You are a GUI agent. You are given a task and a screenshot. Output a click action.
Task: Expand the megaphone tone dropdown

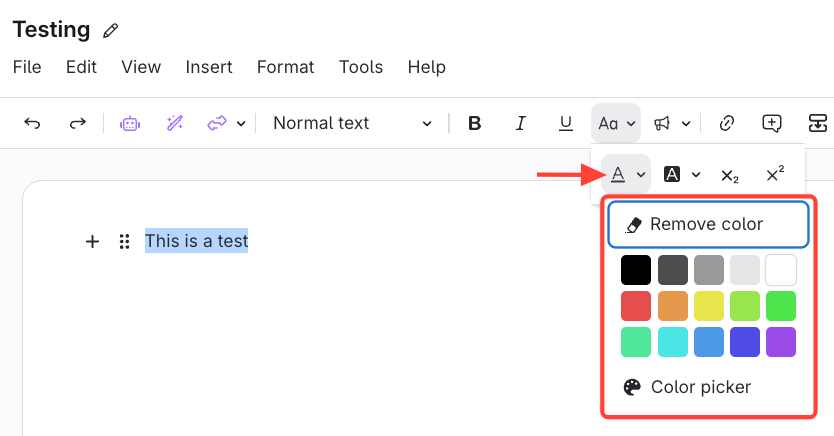point(686,124)
